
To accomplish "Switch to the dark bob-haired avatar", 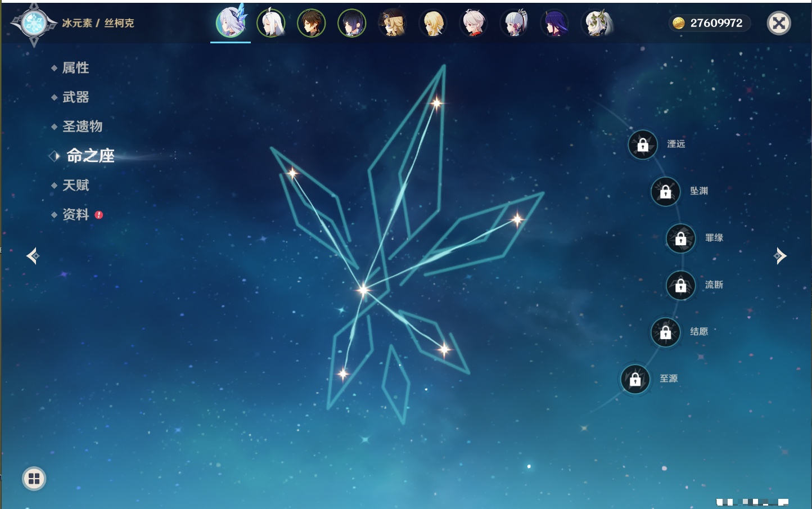I will point(352,23).
